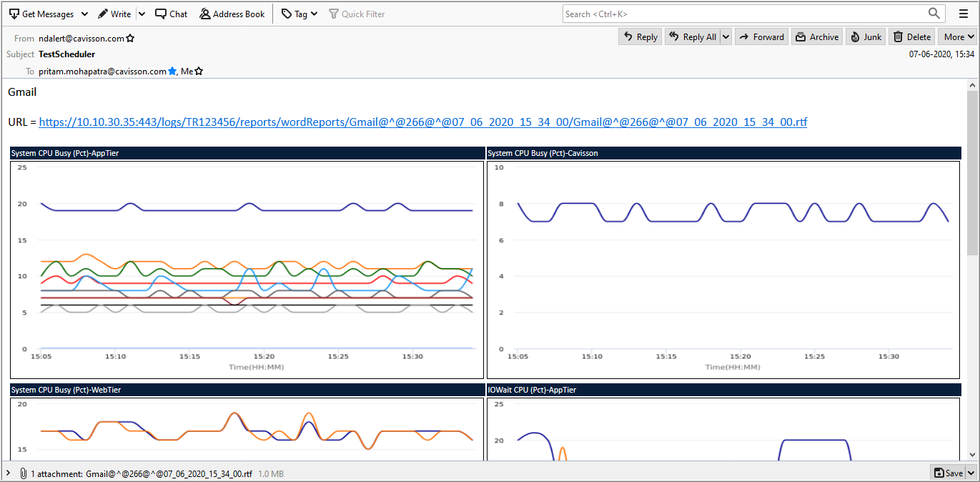Expand the attachment pane chevron
Image resolution: width=980 pixels, height=482 pixels.
8,473
